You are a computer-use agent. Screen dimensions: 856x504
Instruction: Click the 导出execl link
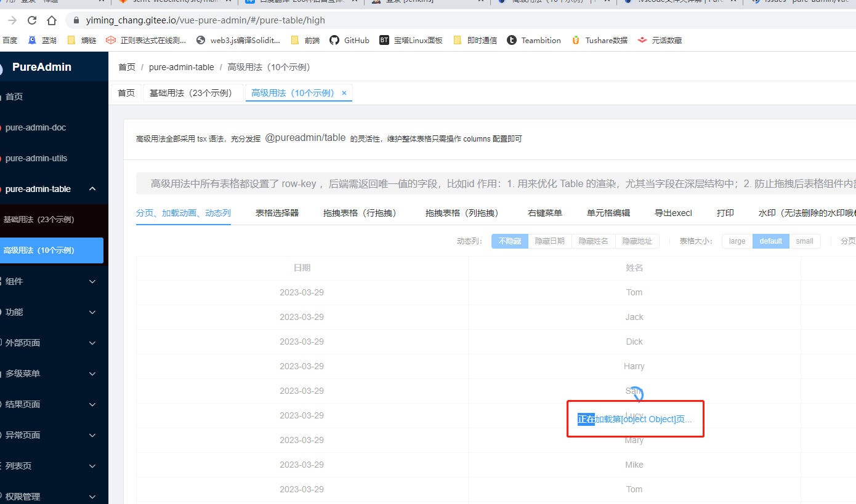tap(673, 212)
